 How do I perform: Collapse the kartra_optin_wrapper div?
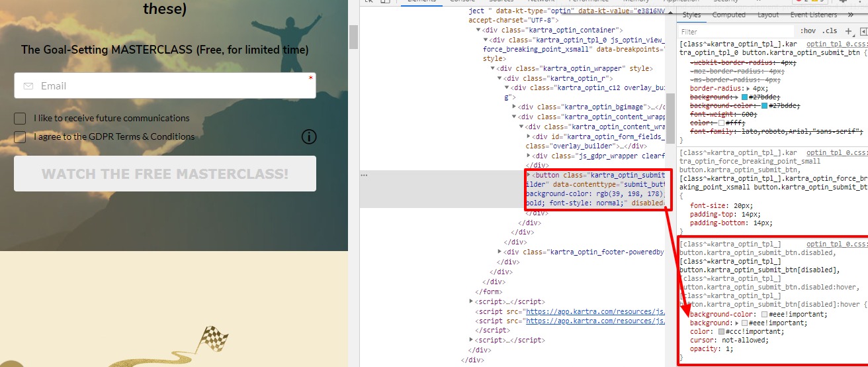pyautogui.click(x=493, y=68)
